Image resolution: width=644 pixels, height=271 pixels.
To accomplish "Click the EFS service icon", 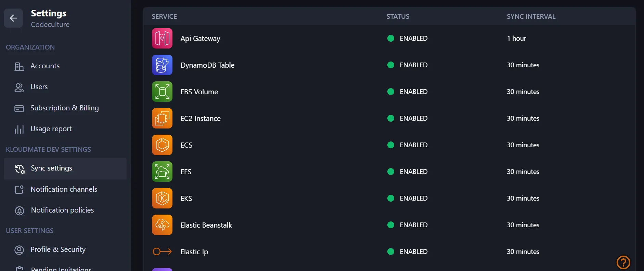I will point(162,172).
